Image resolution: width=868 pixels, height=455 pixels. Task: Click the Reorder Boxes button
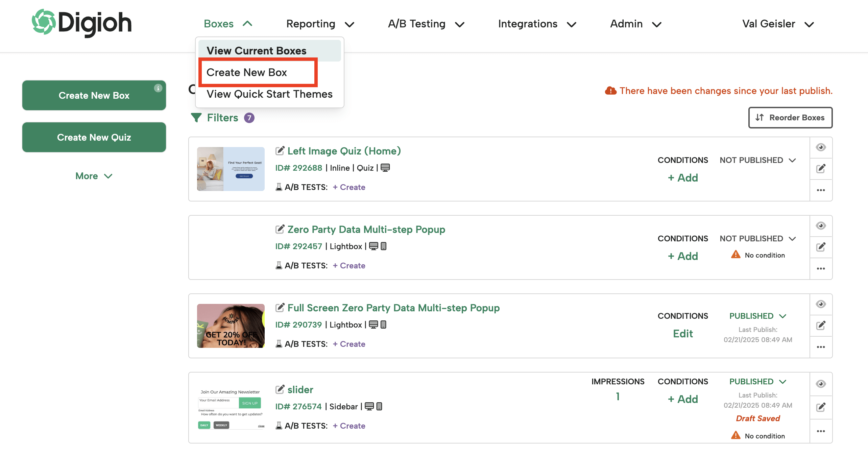coord(790,118)
